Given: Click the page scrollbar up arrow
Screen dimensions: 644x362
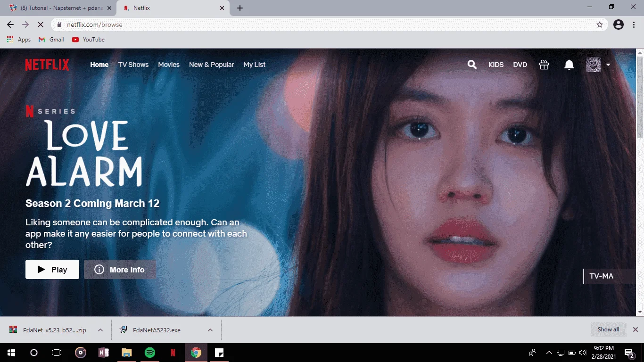Looking at the screenshot, I should click(640, 52).
